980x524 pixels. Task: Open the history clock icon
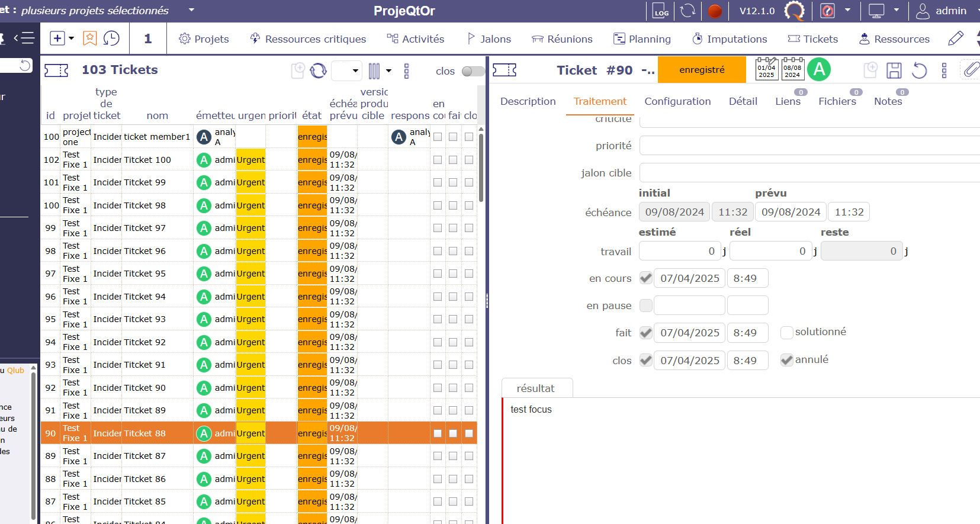click(x=111, y=38)
